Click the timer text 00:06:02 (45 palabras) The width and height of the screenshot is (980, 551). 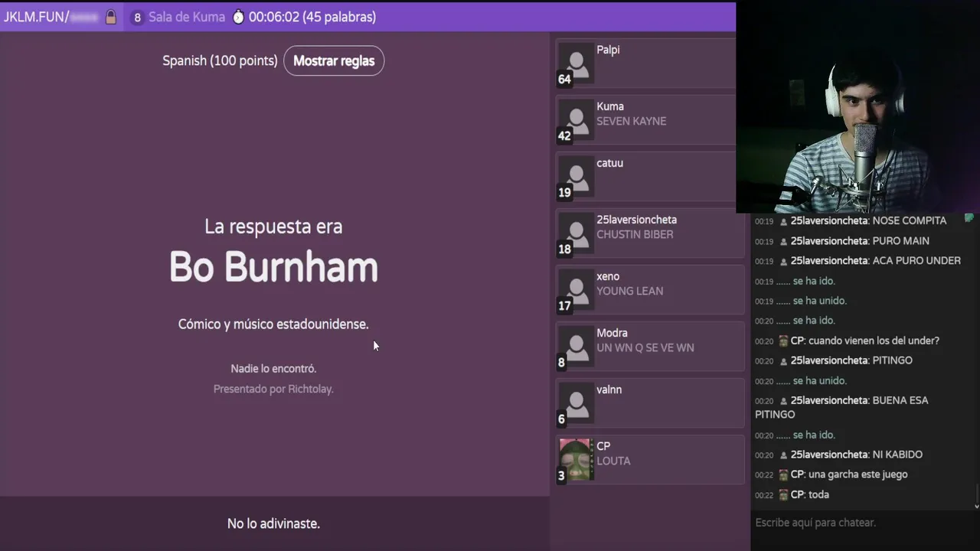312,17
